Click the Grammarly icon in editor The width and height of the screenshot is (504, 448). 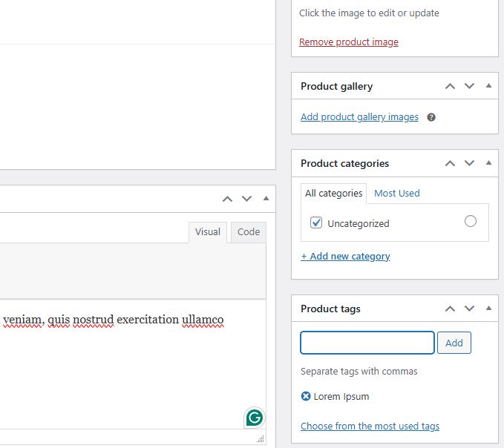[x=255, y=418]
